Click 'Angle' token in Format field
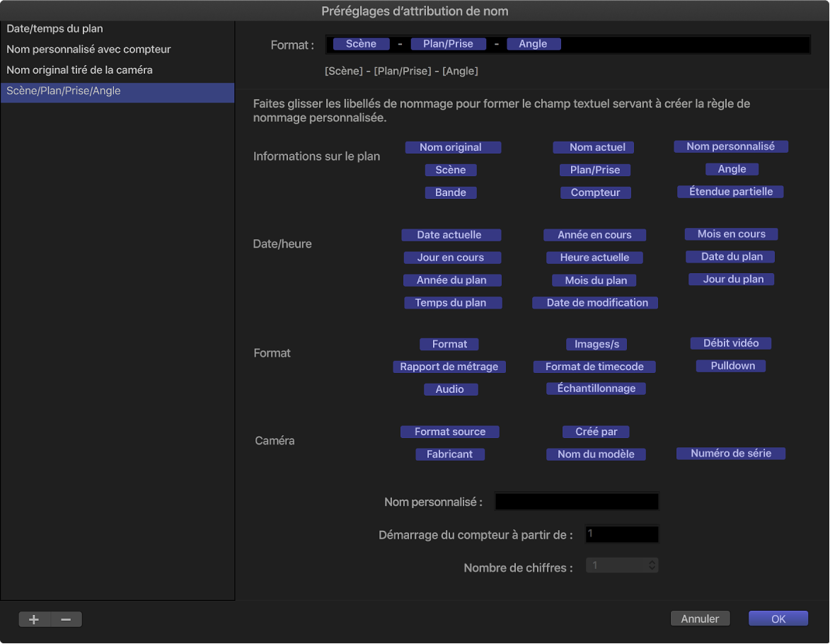This screenshot has height=644, width=830. (x=533, y=44)
